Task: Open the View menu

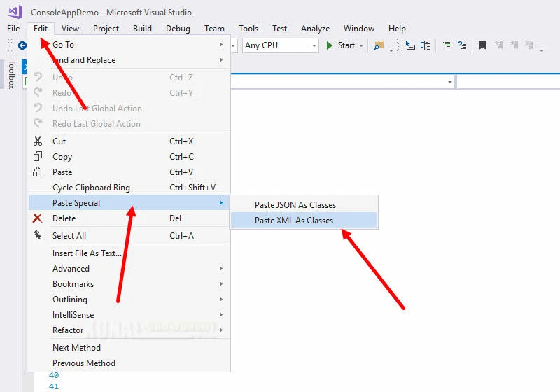Action: coord(71,29)
